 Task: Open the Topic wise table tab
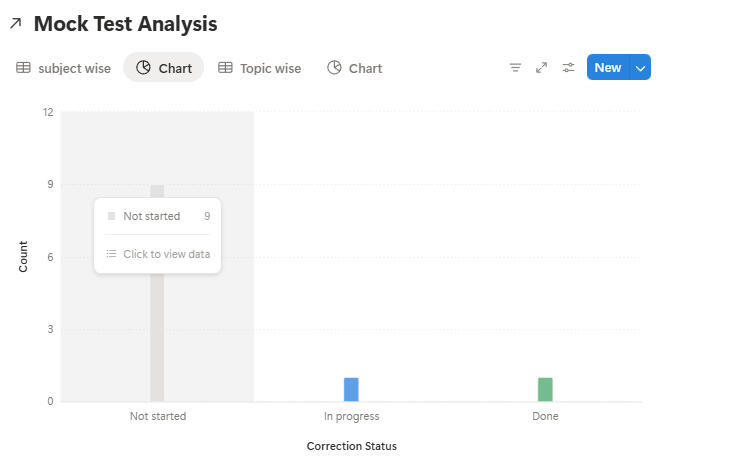point(259,68)
